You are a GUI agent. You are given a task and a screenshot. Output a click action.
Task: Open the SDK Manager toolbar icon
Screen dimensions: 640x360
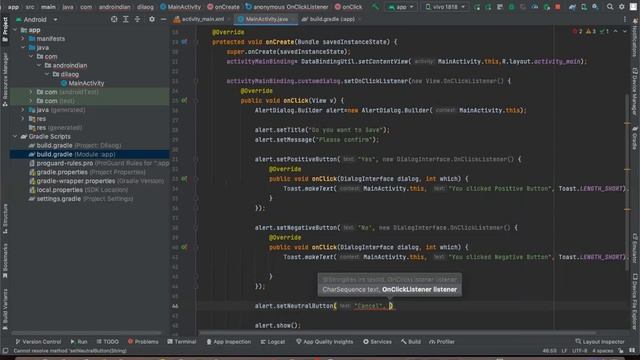(x=595, y=7)
